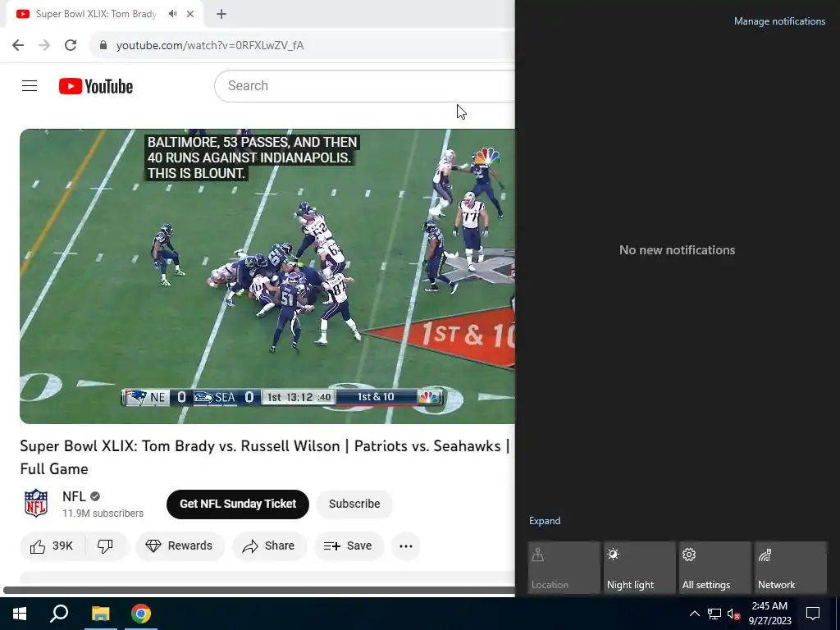Open Manage notifications link
Image resolution: width=840 pixels, height=630 pixels.
tap(779, 21)
